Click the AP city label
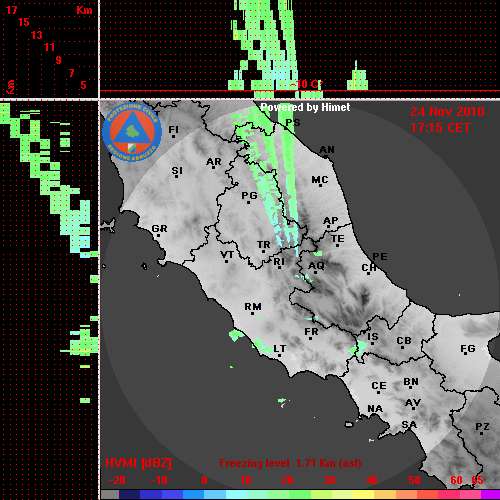This screenshot has height=500, width=500. (331, 221)
